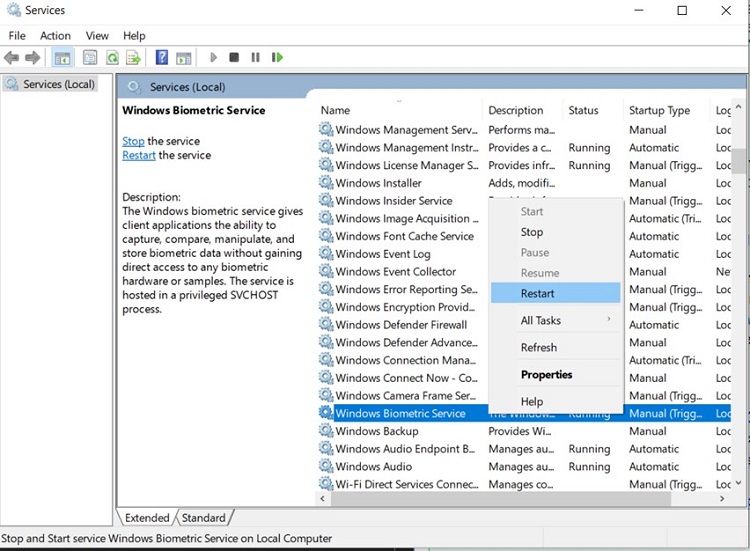Click the Refresh toolbar icon
750x551 pixels.
[x=112, y=58]
